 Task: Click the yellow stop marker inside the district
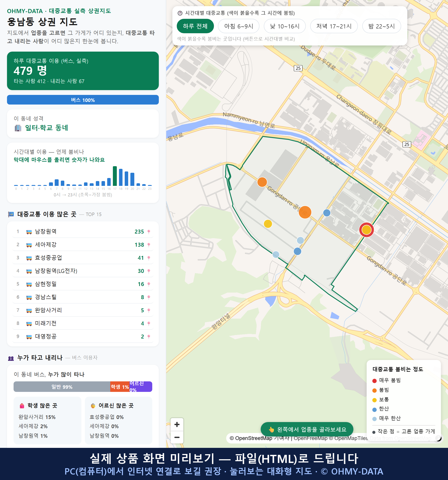[268, 224]
